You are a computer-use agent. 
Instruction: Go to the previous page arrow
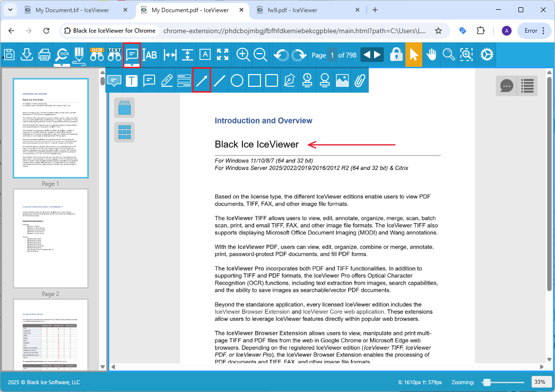[x=367, y=55]
